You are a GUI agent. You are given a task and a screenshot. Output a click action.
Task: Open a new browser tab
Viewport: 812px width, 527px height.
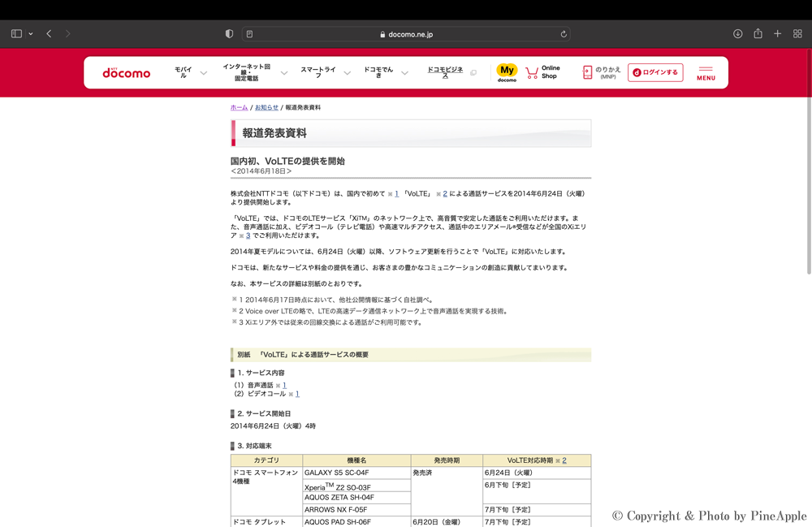click(x=777, y=34)
